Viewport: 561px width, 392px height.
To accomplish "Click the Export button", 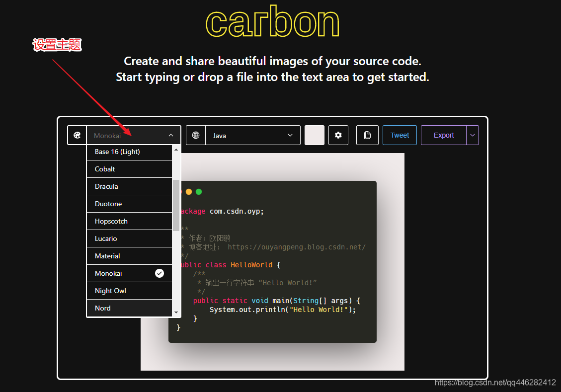I will (x=444, y=135).
